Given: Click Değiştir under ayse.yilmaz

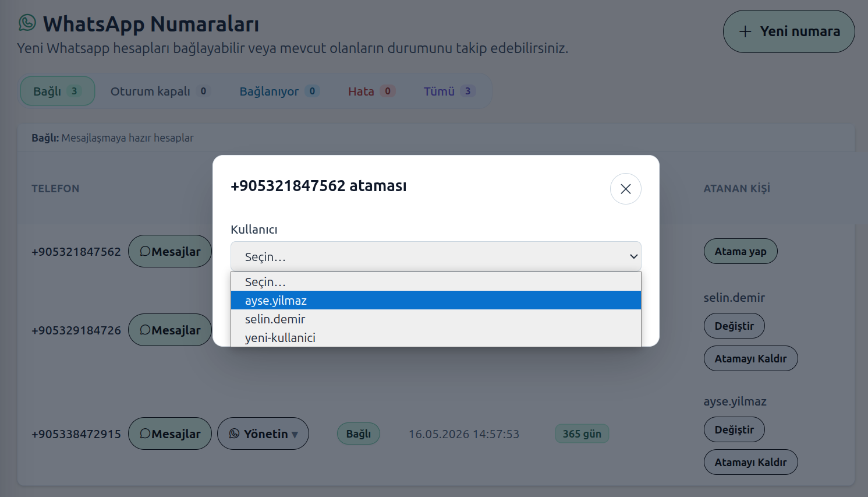Looking at the screenshot, I should [734, 429].
